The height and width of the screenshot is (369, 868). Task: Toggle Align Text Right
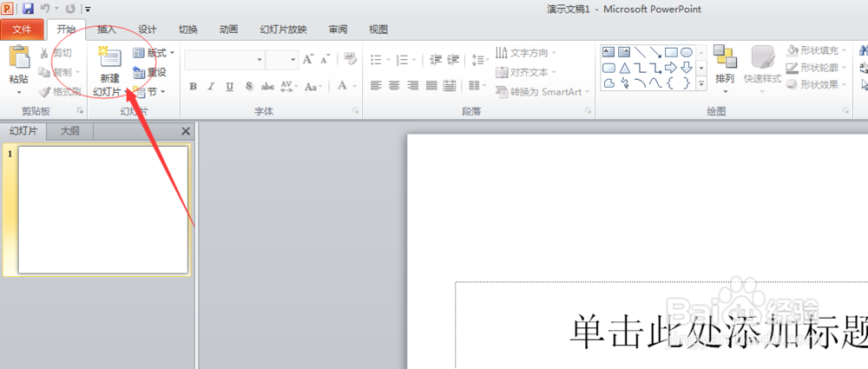(413, 85)
